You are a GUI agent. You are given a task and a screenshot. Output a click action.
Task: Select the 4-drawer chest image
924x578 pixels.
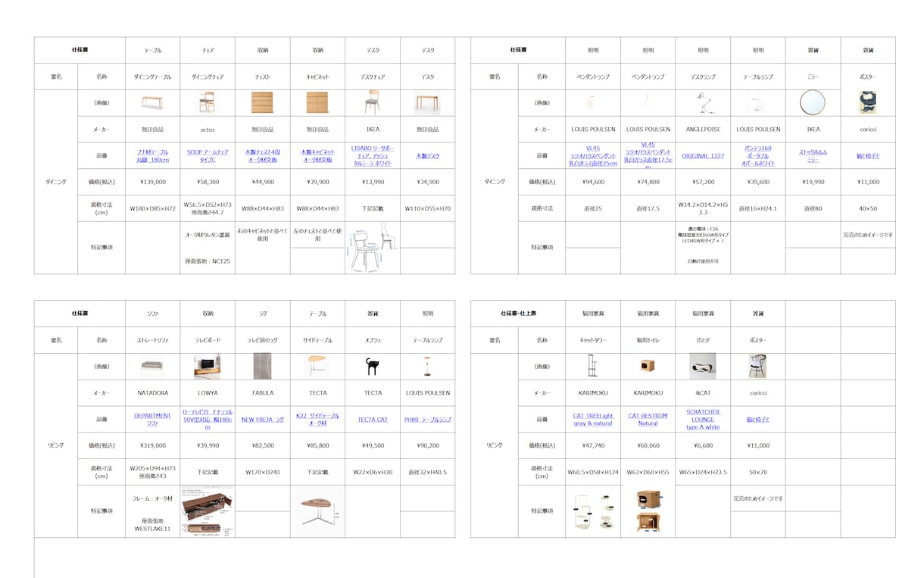click(262, 102)
